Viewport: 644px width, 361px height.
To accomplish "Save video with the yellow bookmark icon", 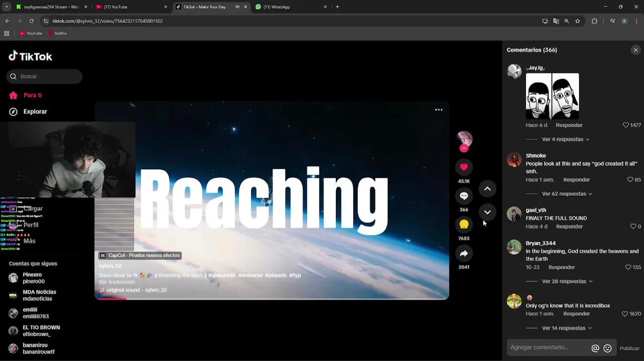I will coord(464,224).
